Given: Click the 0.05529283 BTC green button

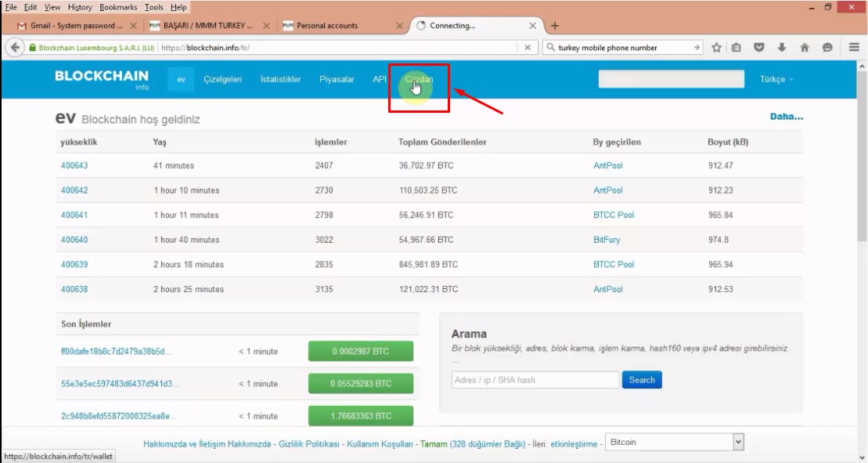Looking at the screenshot, I should (360, 383).
